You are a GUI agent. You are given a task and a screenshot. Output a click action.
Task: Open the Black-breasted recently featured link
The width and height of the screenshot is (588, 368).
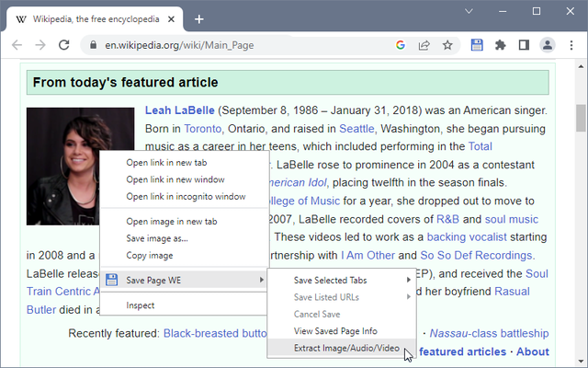(215, 333)
